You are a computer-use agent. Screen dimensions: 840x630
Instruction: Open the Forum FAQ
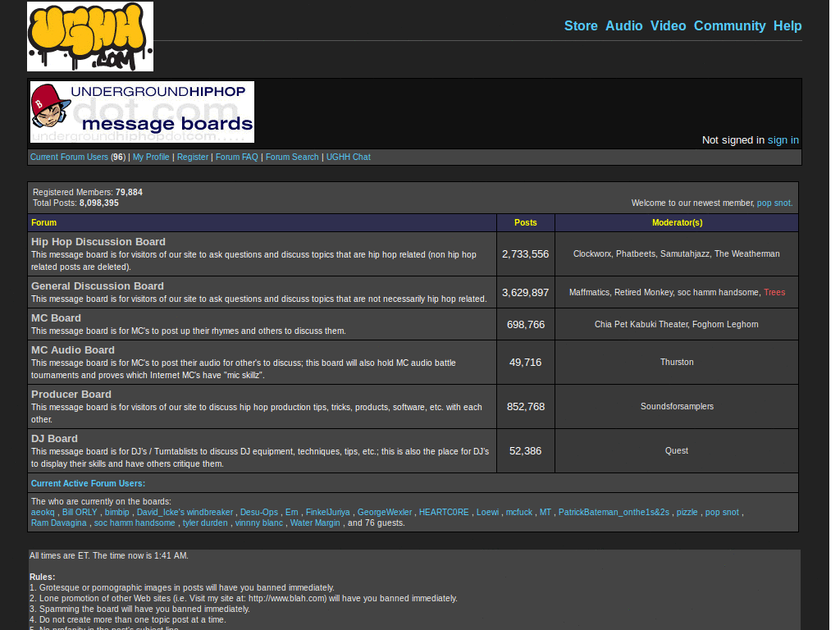tap(237, 157)
